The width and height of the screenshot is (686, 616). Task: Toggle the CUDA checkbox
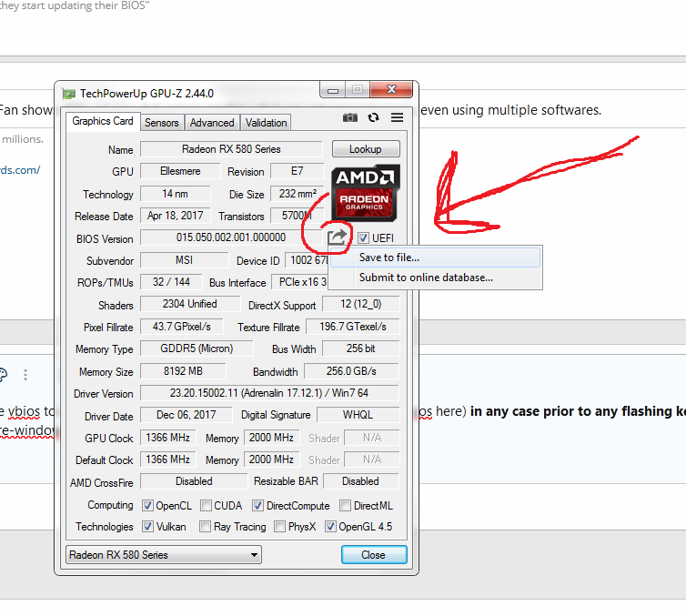[206, 506]
